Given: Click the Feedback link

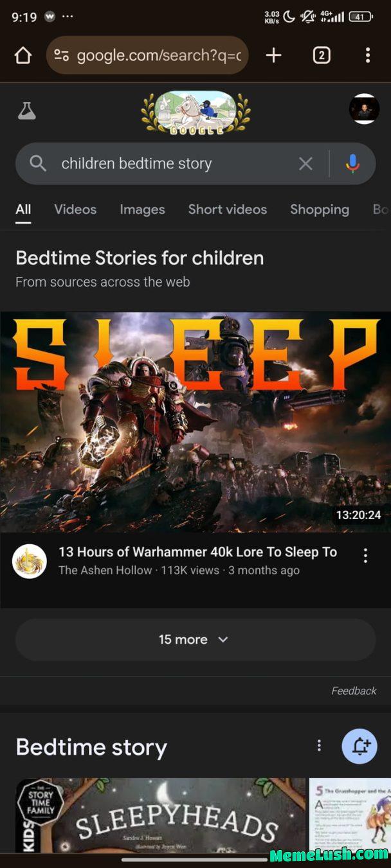Looking at the screenshot, I should (354, 691).
